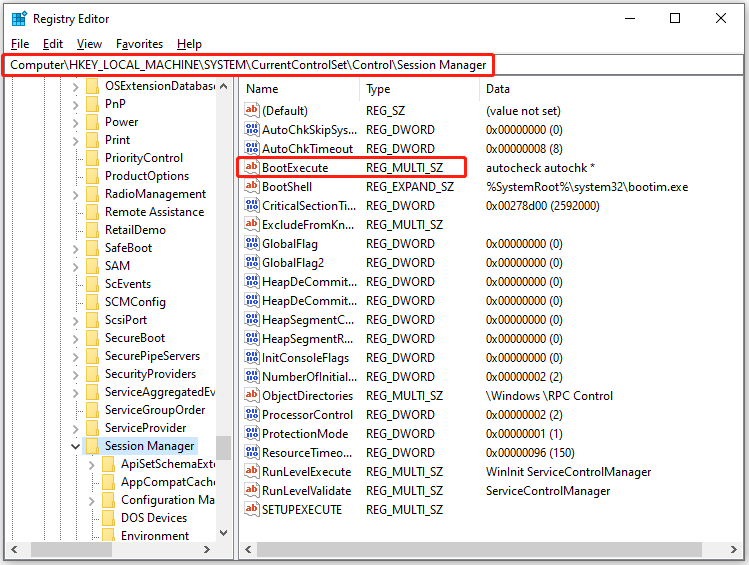Collapse the Session Manager key

tap(75, 446)
